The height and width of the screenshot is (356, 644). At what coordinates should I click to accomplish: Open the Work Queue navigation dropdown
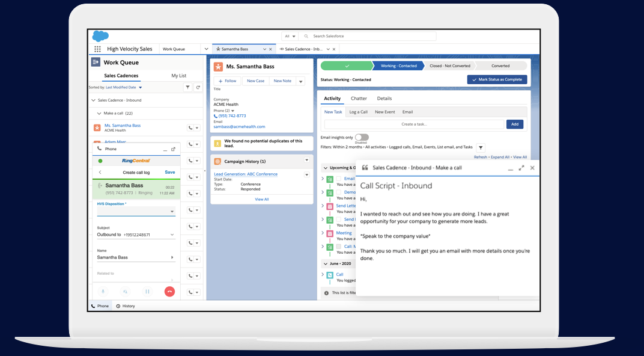click(206, 49)
